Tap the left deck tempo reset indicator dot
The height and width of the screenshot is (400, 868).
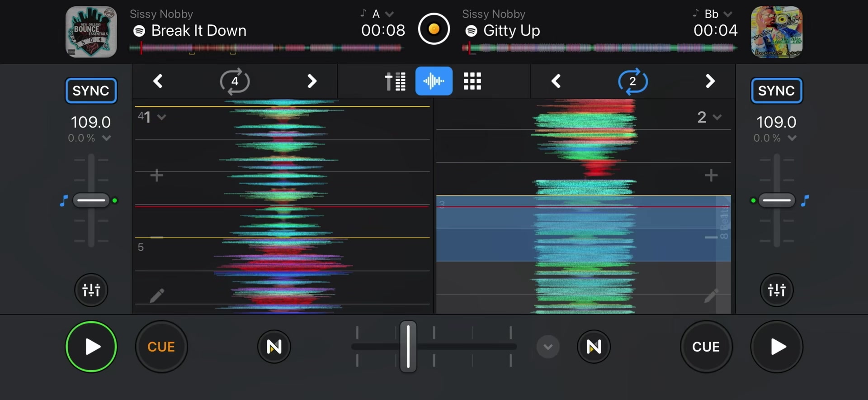pyautogui.click(x=115, y=200)
